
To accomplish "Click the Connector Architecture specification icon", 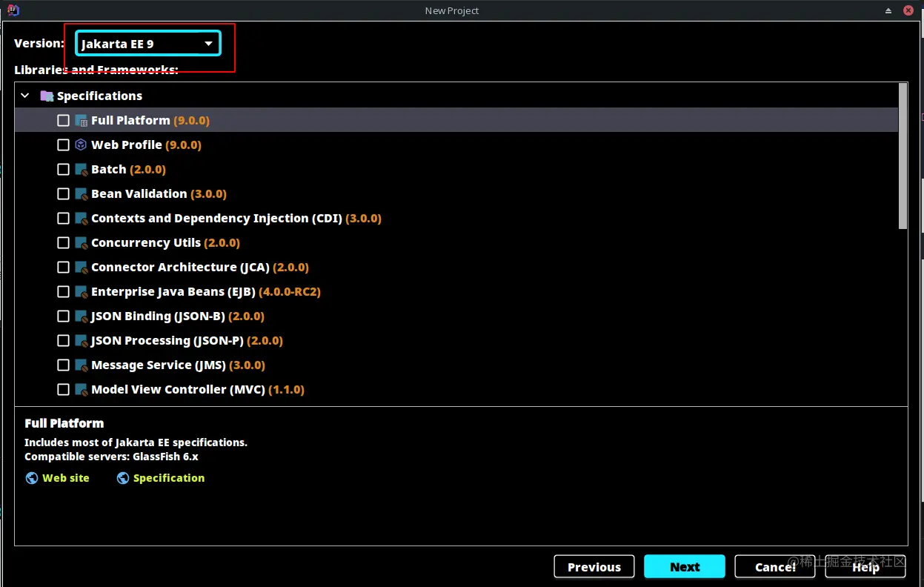I will [x=82, y=267].
